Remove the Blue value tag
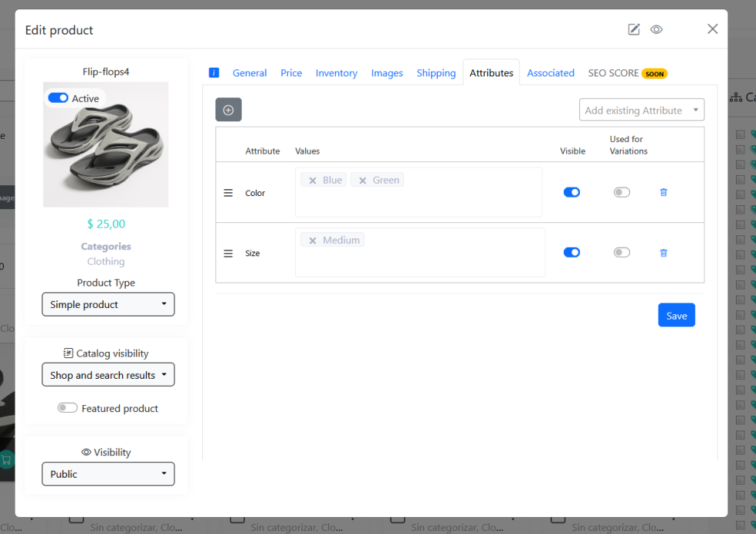The width and height of the screenshot is (756, 534). (313, 181)
